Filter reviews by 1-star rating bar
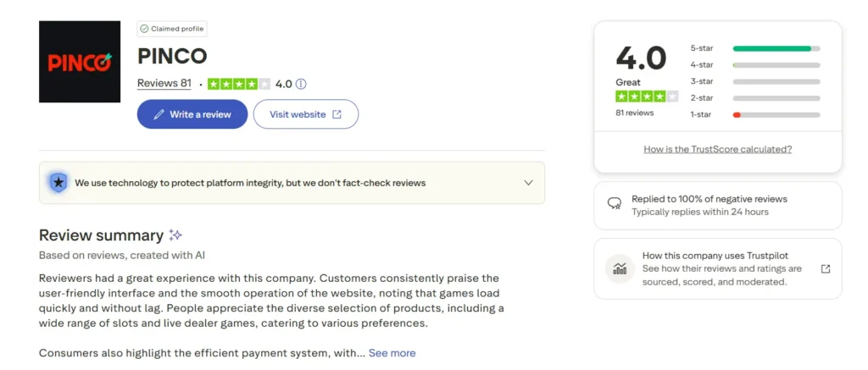868x370 pixels. point(776,114)
